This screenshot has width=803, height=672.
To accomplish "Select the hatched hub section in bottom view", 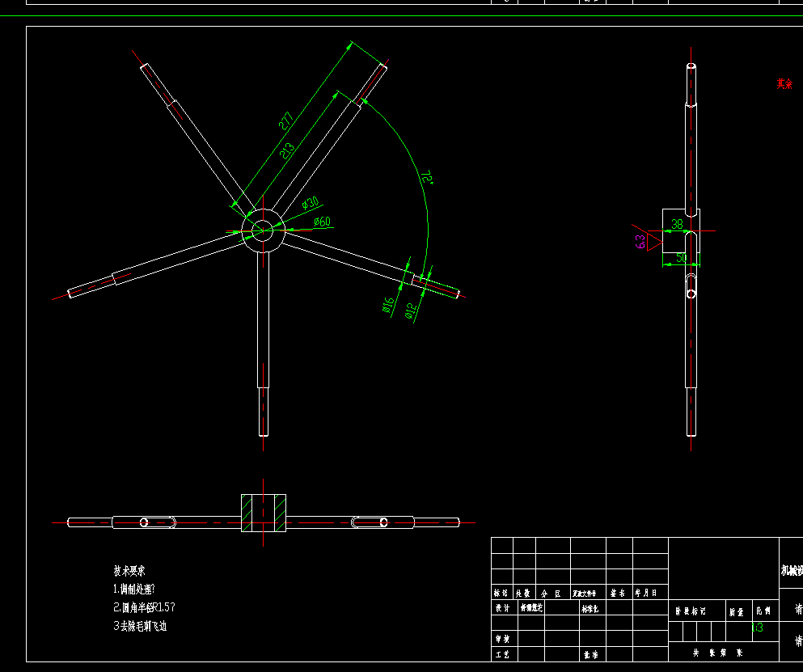I will pos(264,513).
